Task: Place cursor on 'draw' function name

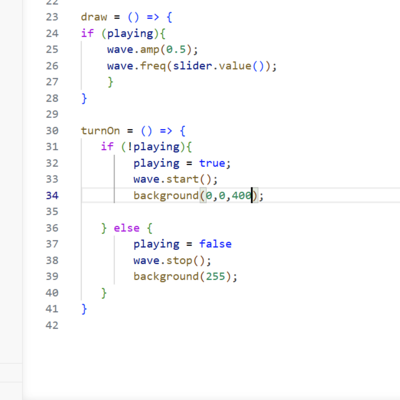Action: click(94, 17)
